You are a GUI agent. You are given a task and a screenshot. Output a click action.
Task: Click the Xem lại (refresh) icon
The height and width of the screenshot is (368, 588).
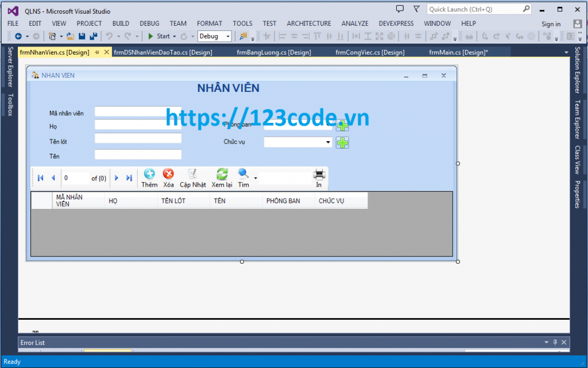221,173
